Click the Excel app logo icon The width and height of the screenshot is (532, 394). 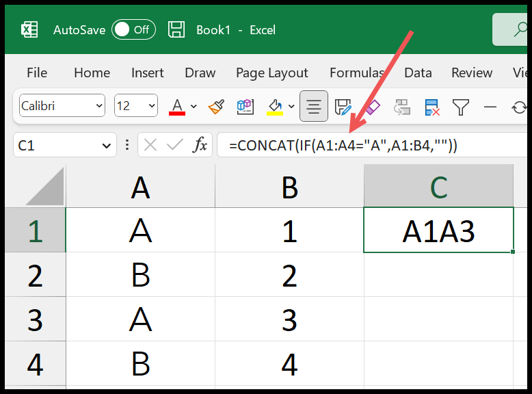pos(29,30)
